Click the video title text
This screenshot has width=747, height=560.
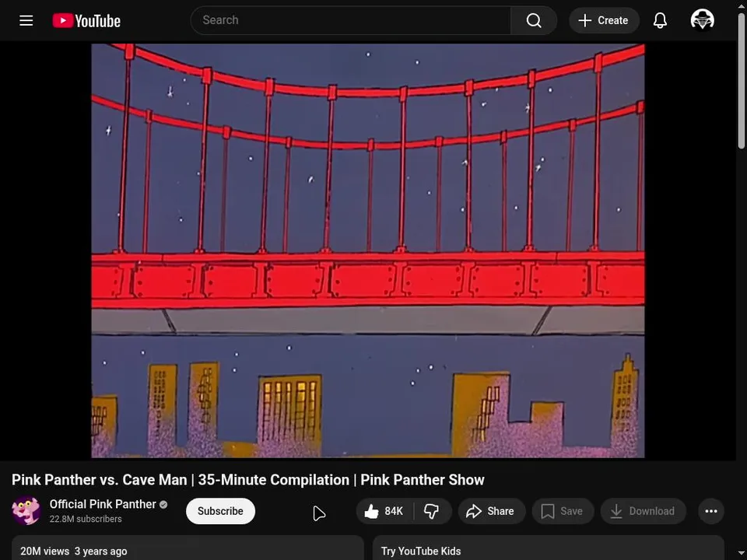point(248,480)
